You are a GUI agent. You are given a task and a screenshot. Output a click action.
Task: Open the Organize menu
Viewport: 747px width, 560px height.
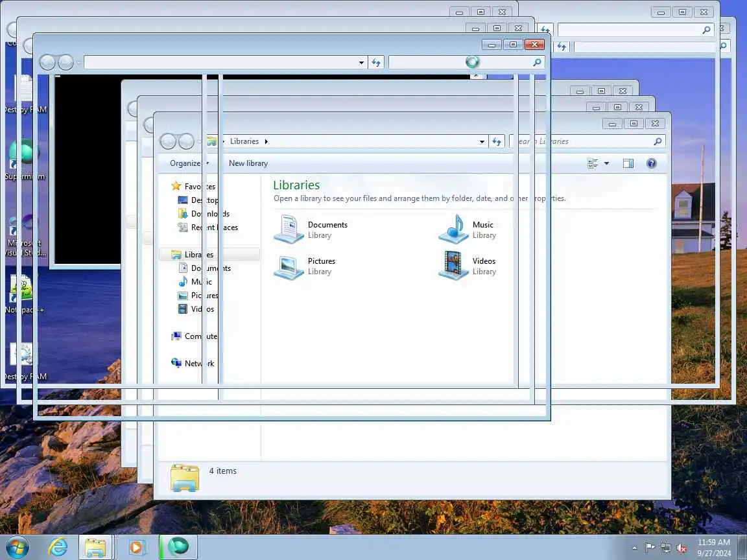click(189, 163)
